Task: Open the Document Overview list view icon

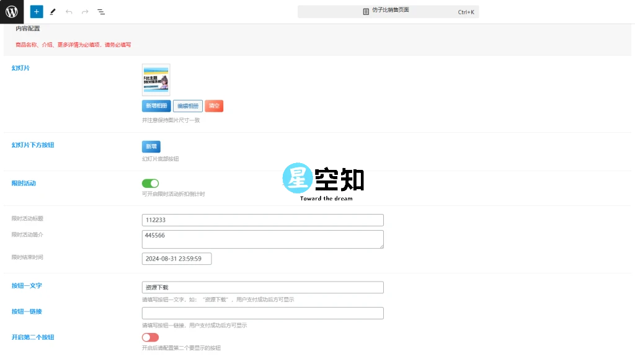Action: 101,11
